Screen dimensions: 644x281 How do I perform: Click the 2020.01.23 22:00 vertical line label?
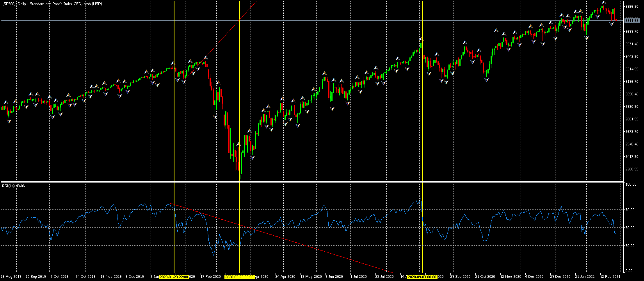coord(174,277)
